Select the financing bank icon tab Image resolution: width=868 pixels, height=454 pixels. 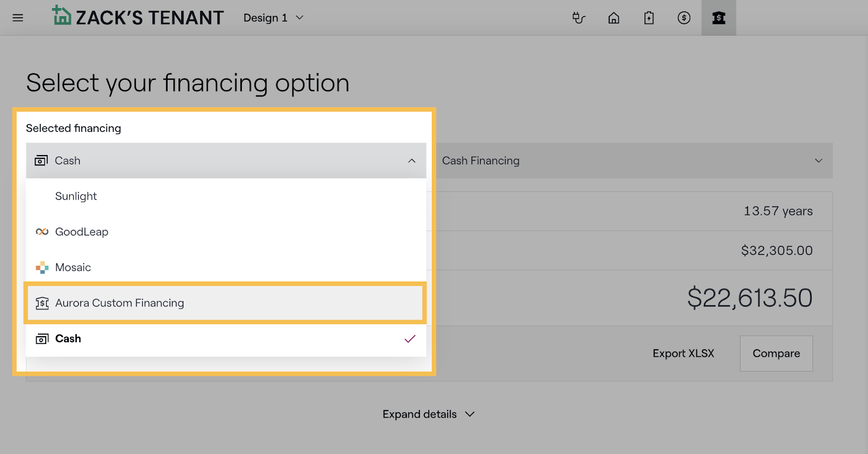pyautogui.click(x=718, y=18)
